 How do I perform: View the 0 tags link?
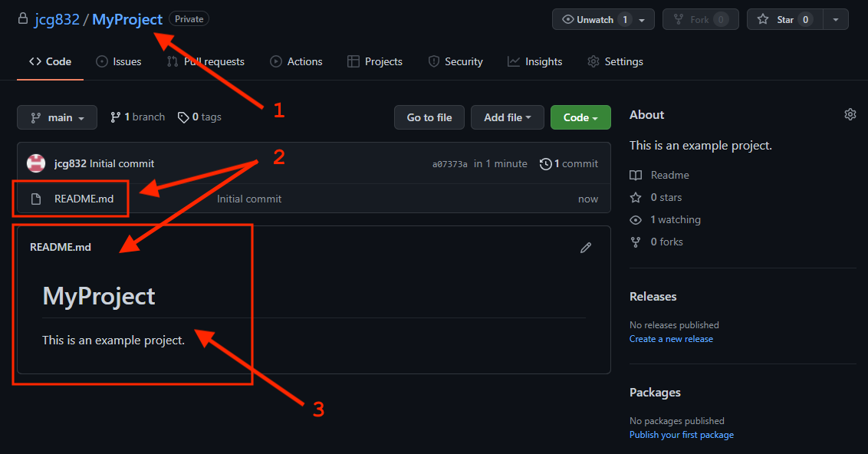199,117
